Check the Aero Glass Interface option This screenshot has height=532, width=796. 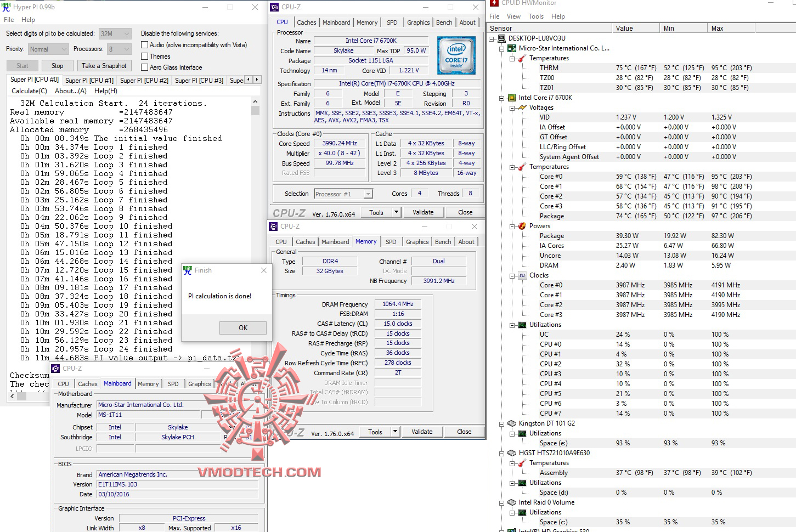[x=144, y=67]
